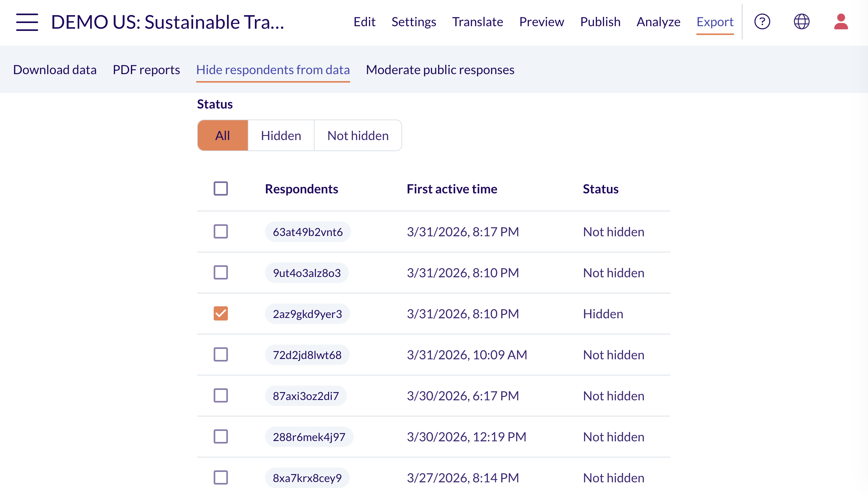Click respondent ID 2az9gkd9yer3
The image size is (868, 494).
point(307,314)
